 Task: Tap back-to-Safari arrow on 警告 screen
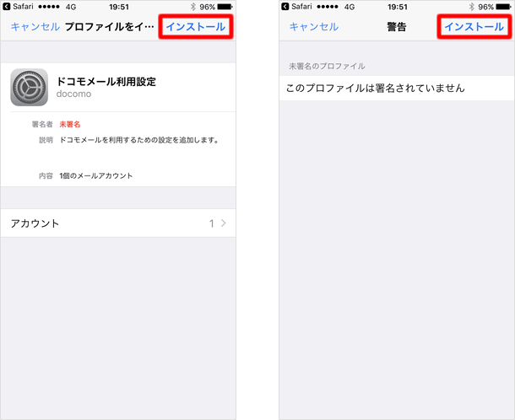[x=285, y=7]
